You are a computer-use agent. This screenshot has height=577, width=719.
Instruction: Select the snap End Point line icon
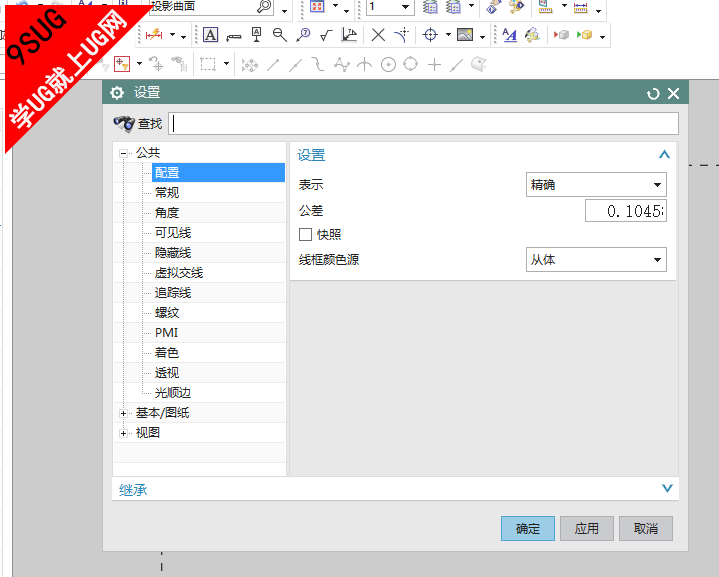click(273, 65)
